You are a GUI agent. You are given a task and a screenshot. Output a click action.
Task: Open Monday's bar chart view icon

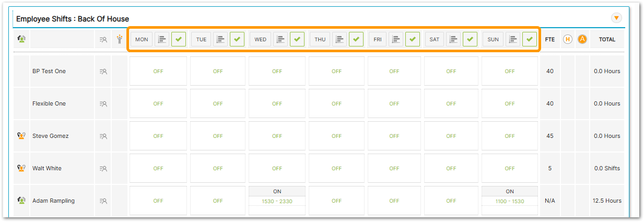162,39
